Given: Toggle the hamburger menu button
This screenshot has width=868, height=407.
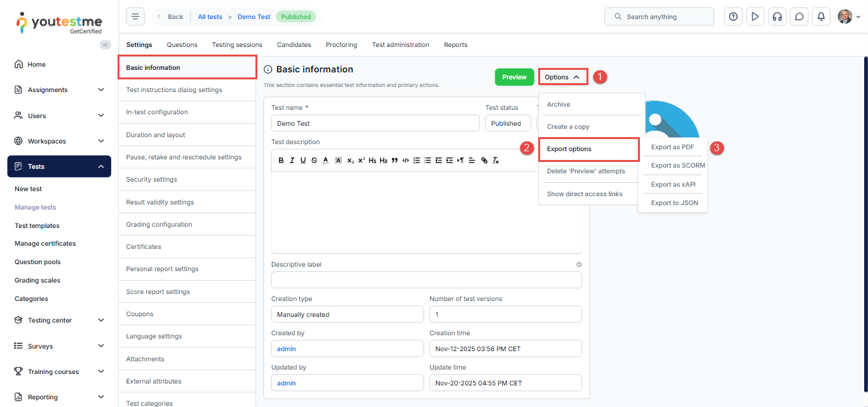Looking at the screenshot, I should (135, 17).
